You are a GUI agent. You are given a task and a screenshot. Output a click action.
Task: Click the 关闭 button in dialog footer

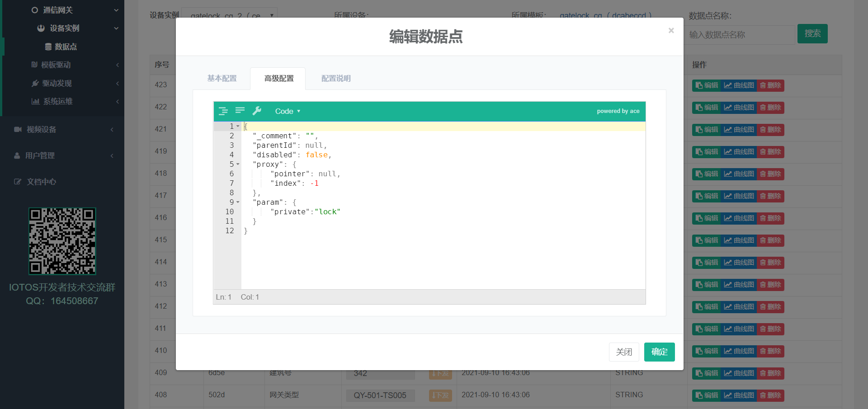click(x=624, y=352)
